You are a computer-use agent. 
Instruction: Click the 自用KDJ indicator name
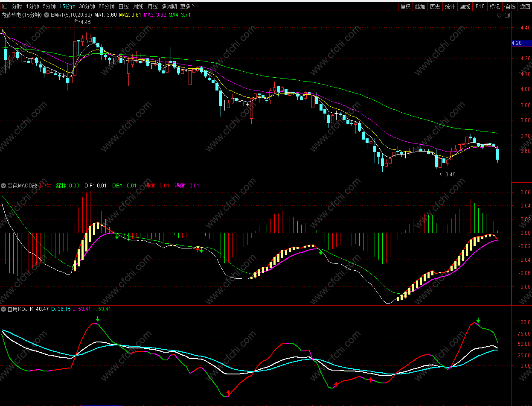coord(17,309)
